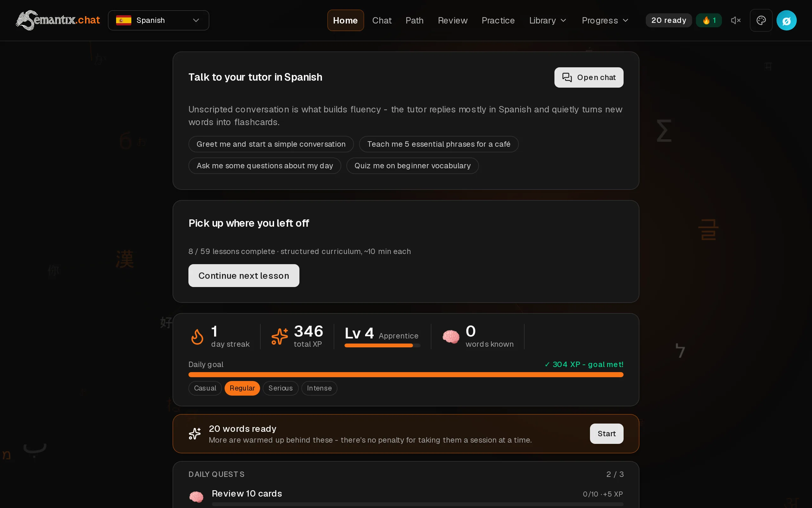Click the flame streak badge showing 1
This screenshot has height=508, width=812.
(x=709, y=21)
